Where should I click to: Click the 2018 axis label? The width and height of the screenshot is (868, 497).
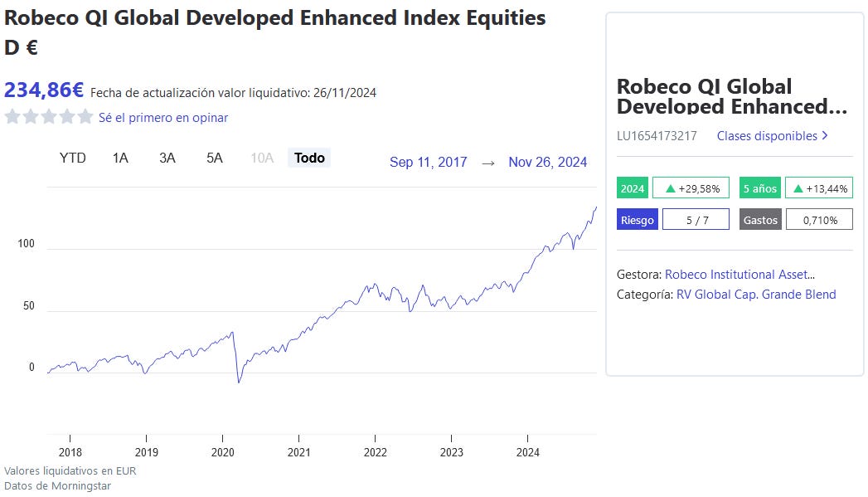coord(70,452)
